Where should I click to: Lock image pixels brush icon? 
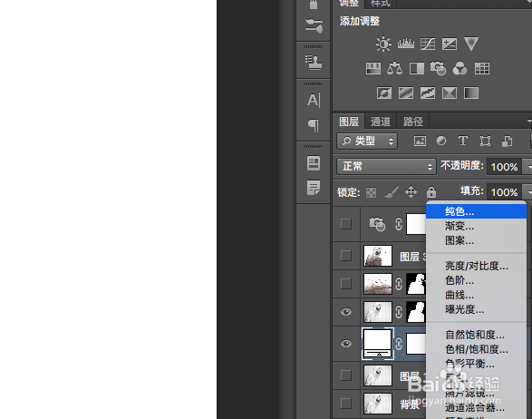392,192
